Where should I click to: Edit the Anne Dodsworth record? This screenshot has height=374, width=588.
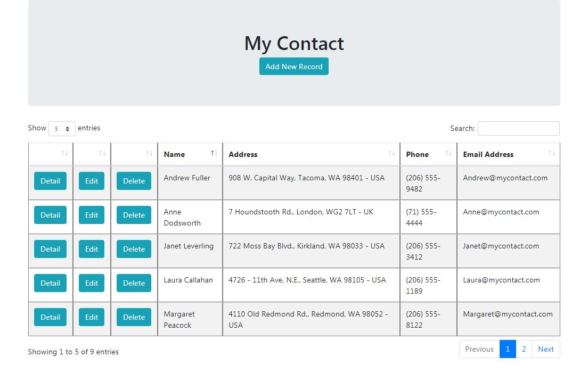point(92,215)
